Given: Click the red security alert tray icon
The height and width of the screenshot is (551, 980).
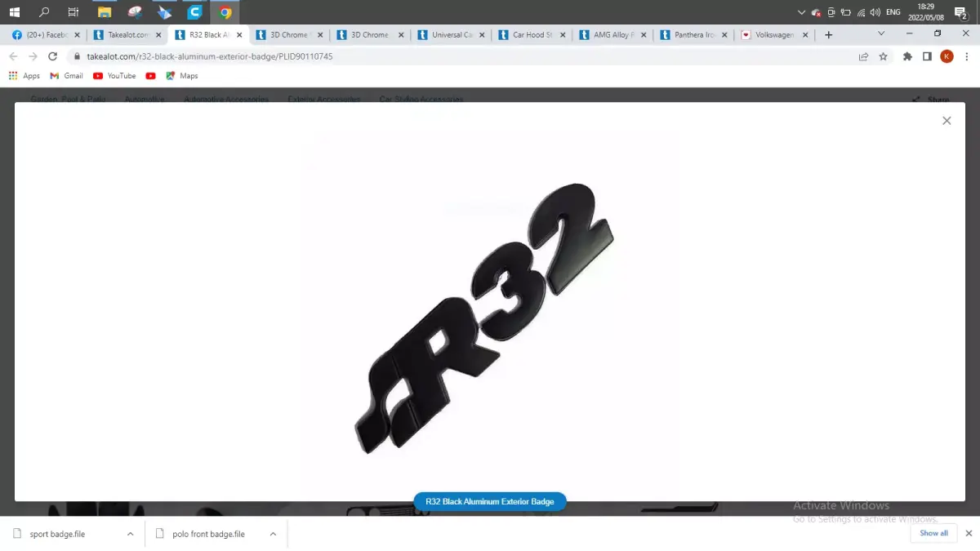Looking at the screenshot, I should click(816, 12).
